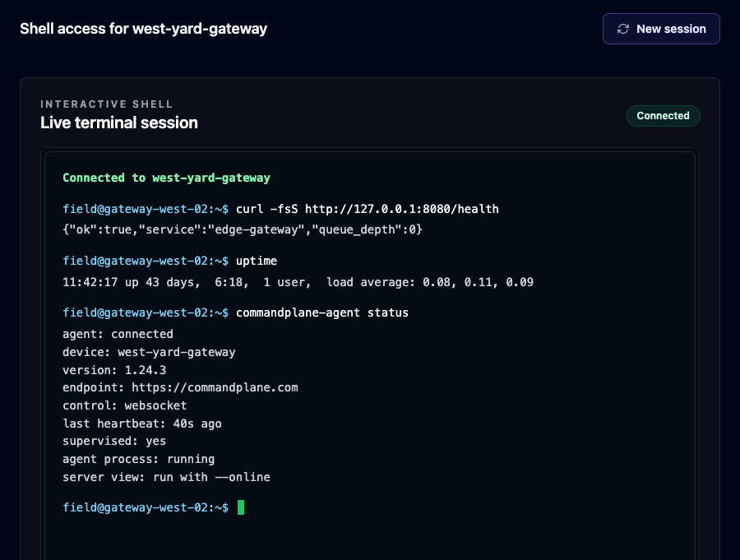
Task: Click the 'supervised: yes' line
Action: 114,441
